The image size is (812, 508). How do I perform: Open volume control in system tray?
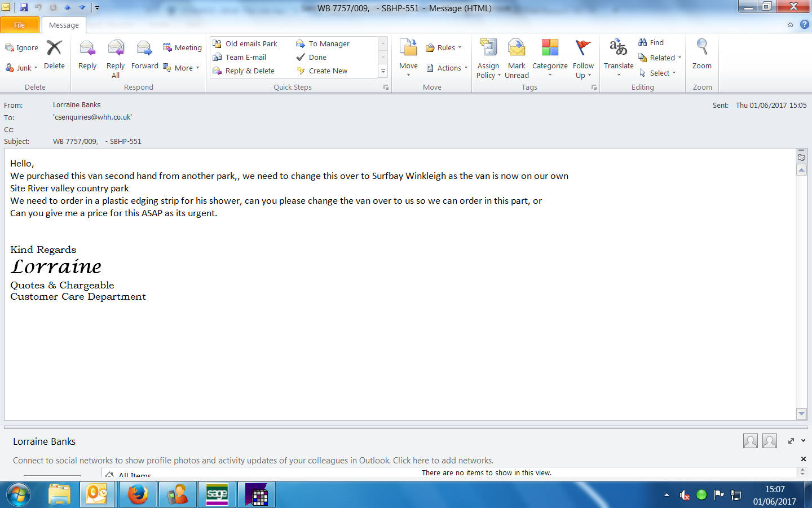pos(685,495)
